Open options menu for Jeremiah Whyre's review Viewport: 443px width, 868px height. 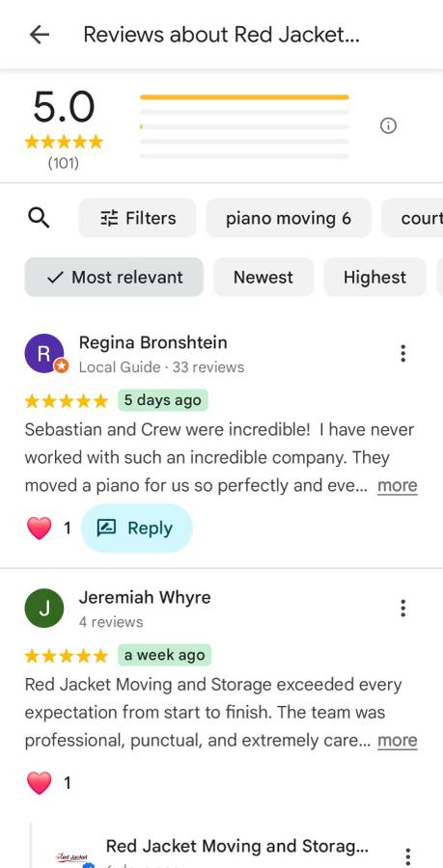(403, 609)
